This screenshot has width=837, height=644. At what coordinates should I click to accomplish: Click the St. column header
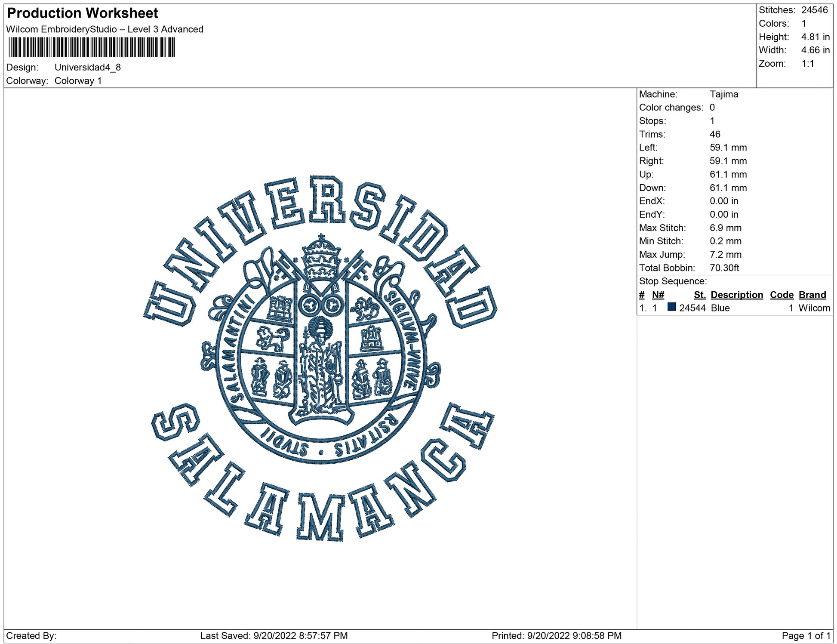point(699,295)
